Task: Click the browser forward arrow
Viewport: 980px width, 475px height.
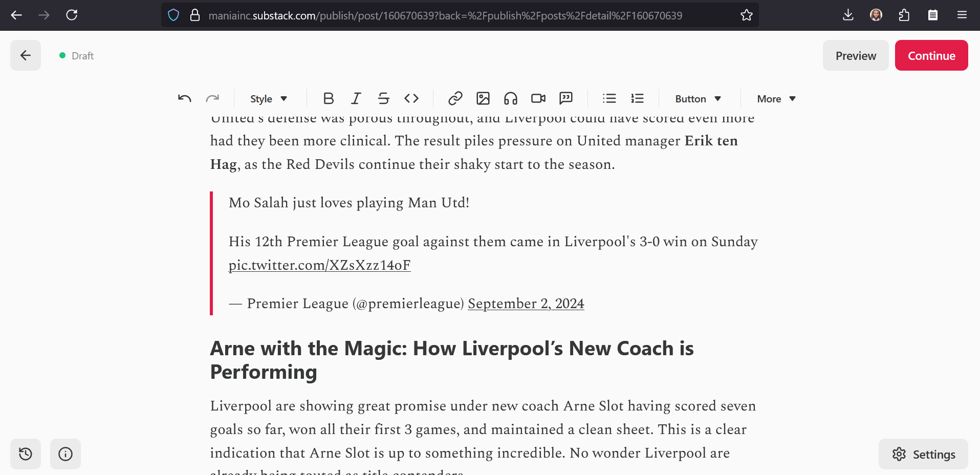Action: point(44,15)
